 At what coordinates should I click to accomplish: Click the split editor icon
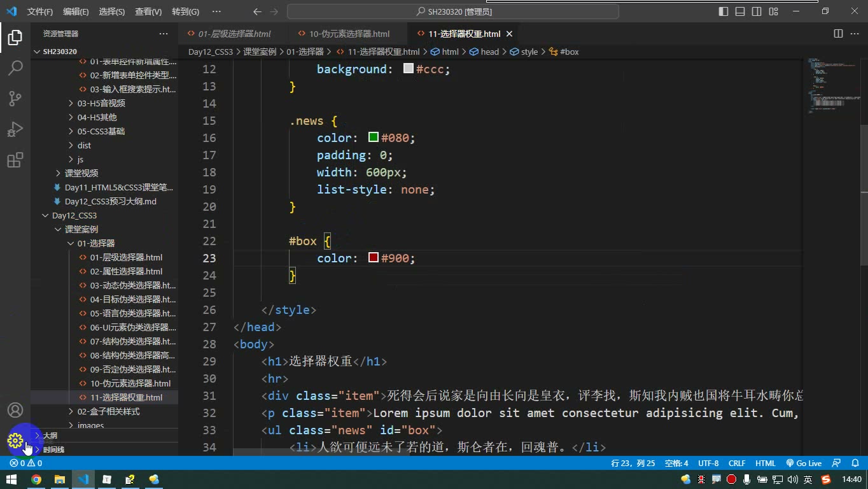[838, 34]
